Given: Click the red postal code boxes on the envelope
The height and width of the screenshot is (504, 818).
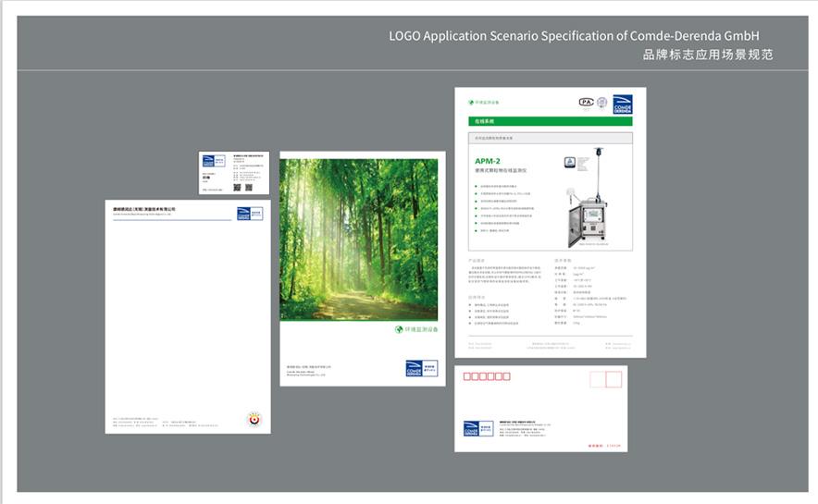Looking at the screenshot, I should click(487, 375).
